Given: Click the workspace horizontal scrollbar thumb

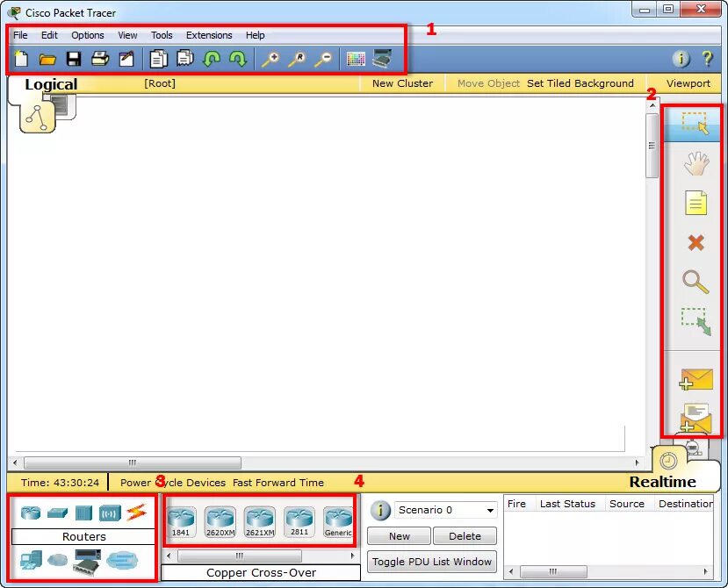Looking at the screenshot, I should click(x=133, y=463).
